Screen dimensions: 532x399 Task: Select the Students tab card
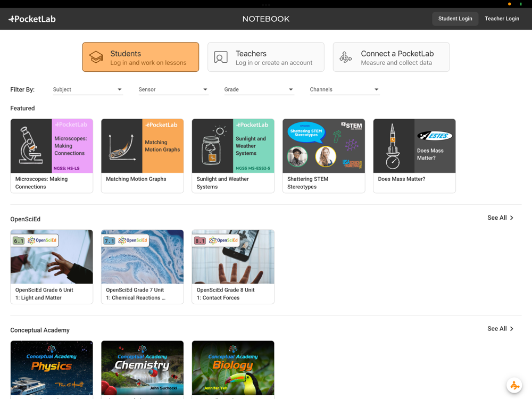click(140, 57)
